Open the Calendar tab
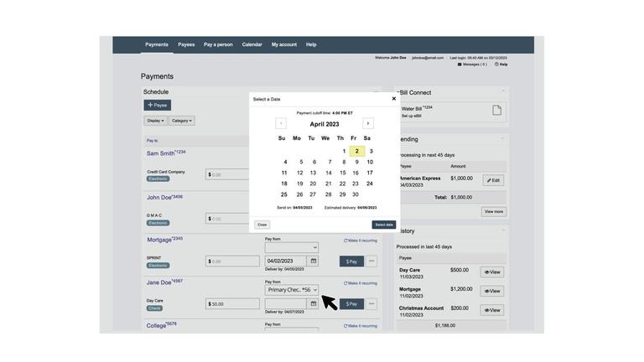644x362 pixels. point(252,44)
